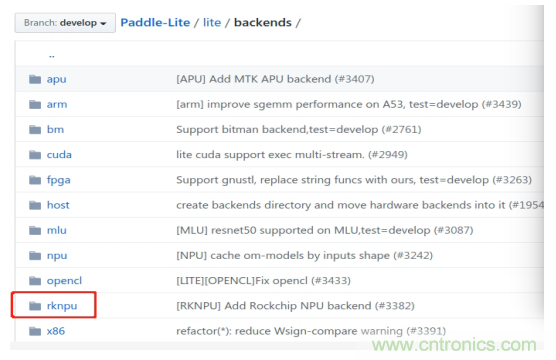The width and height of the screenshot is (556, 360).
Task: Click the rknpu folder icon
Action: tap(35, 305)
